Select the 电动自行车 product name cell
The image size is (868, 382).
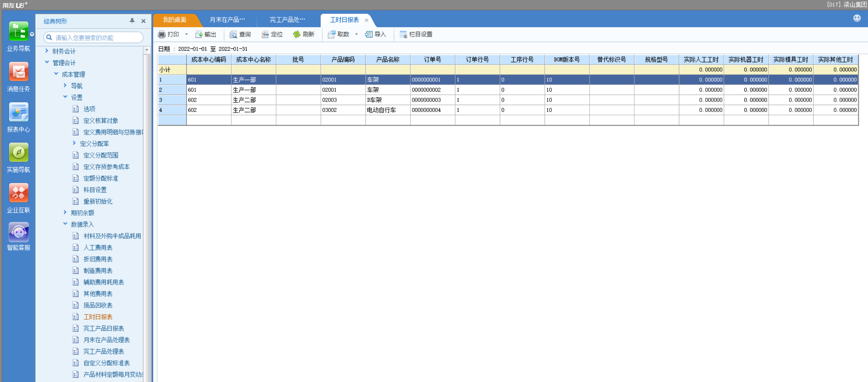point(388,110)
